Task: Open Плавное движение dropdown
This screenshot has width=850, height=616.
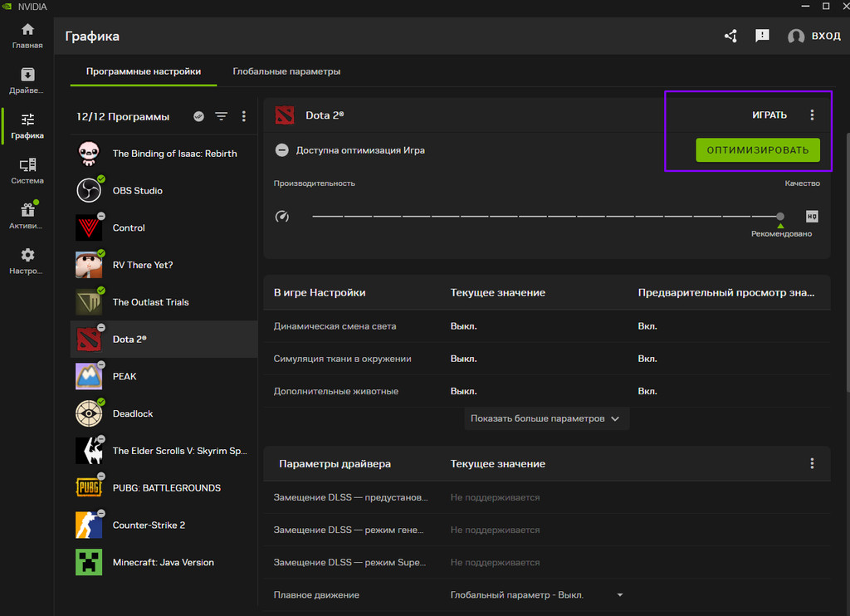Action: pos(619,595)
